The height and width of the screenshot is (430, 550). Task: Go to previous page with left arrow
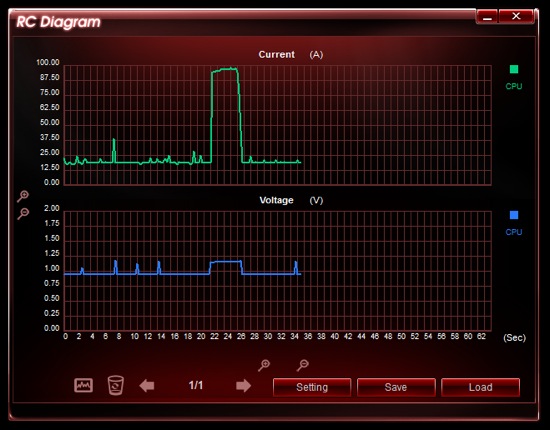(x=147, y=386)
